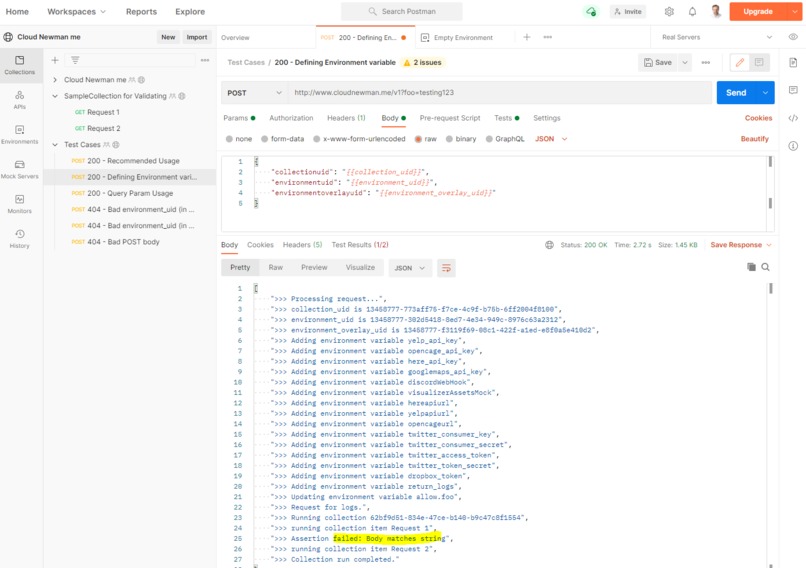Click the Import button
The width and height of the screenshot is (806, 568).
(197, 37)
